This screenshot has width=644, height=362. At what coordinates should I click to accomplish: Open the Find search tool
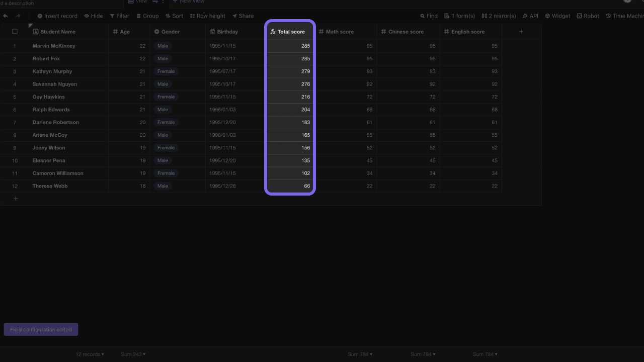pyautogui.click(x=429, y=16)
